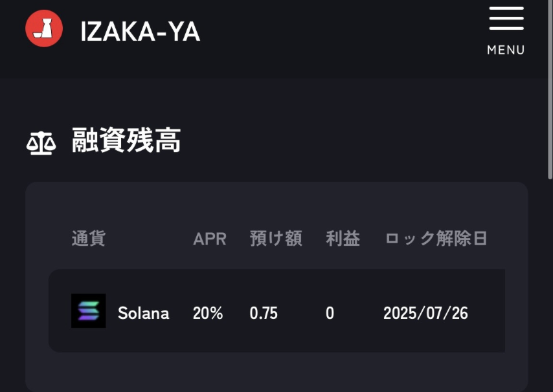553x392 pixels.
Task: Click the IZAKA-YA brand title
Action: 141,32
